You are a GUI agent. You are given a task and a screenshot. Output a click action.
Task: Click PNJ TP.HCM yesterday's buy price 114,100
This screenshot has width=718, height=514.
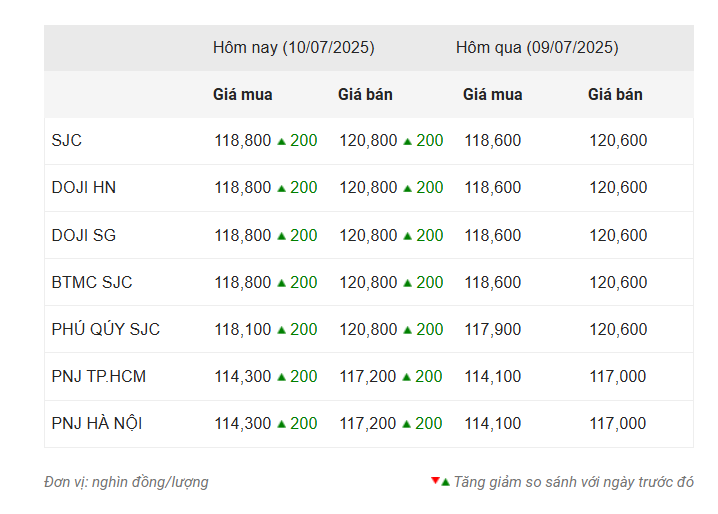click(x=493, y=376)
